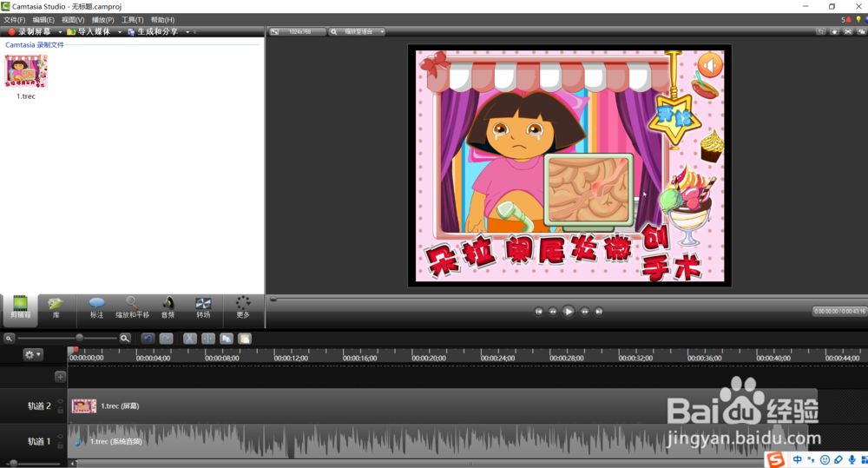
Task: Click the Camtasia 录制文件 section header
Action: (35, 45)
